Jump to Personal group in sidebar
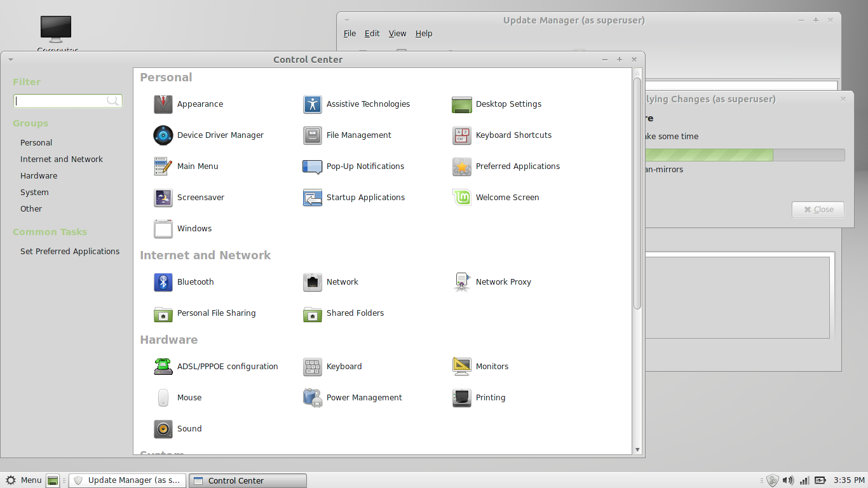The width and height of the screenshot is (868, 488). tap(36, 143)
